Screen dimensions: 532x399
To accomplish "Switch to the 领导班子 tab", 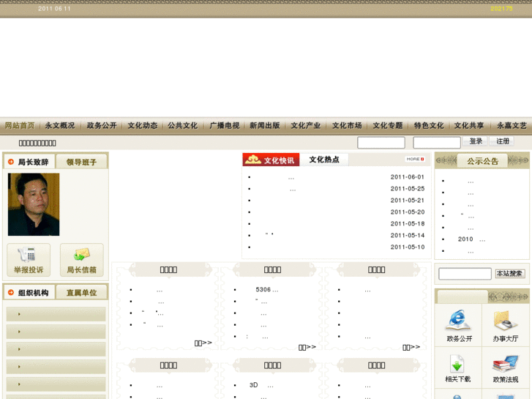I will (81, 162).
